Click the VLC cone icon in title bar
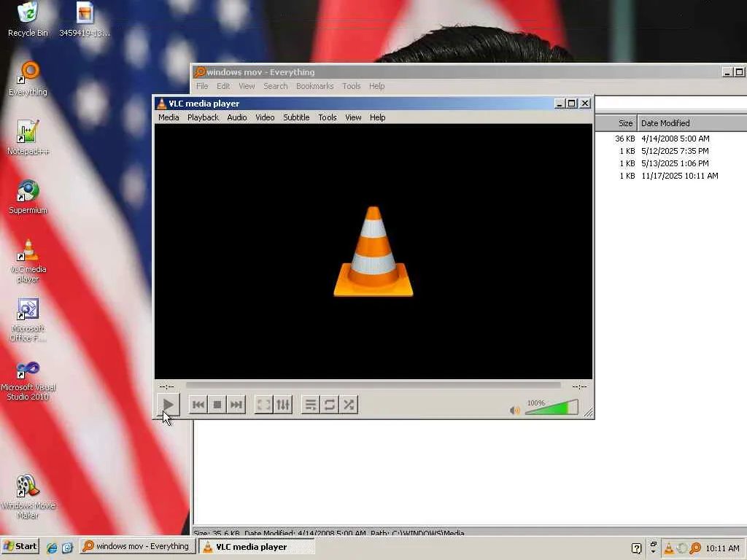This screenshot has height=560, width=747. click(162, 104)
